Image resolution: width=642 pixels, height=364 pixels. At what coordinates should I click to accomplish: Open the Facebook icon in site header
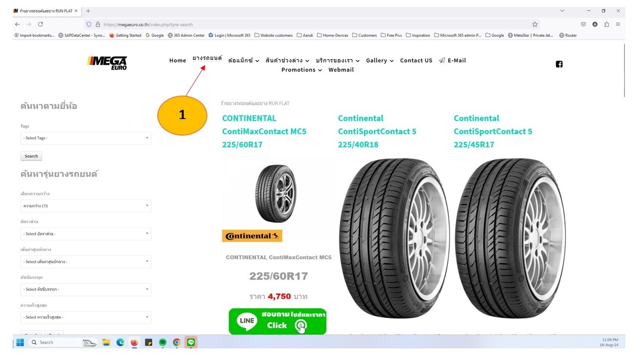559,64
